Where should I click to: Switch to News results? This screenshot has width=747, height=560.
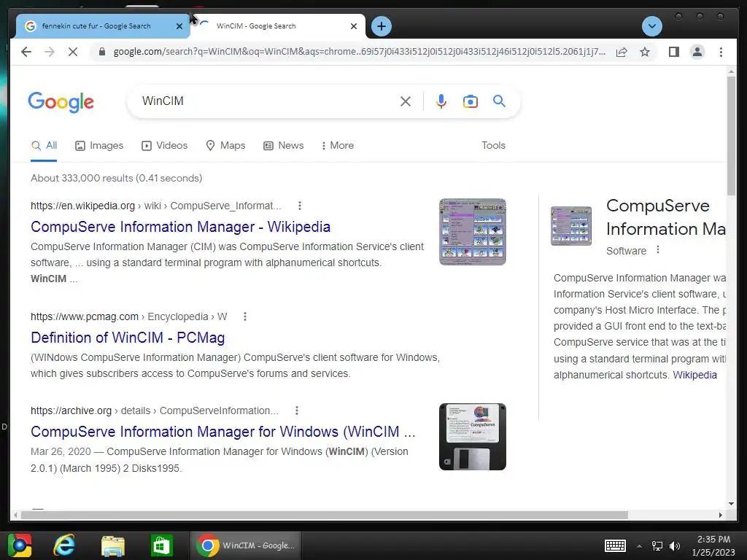click(284, 146)
